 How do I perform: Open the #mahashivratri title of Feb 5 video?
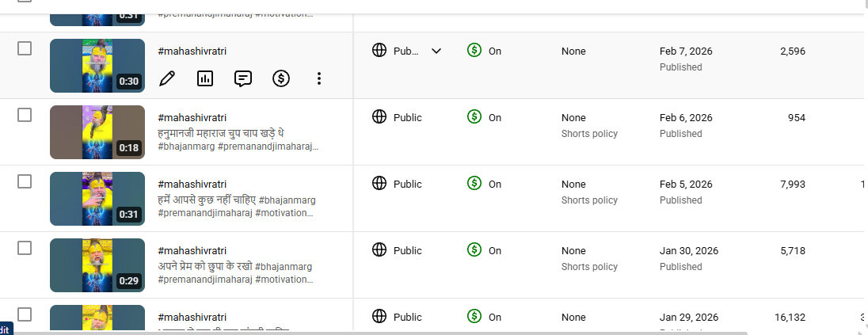tap(192, 185)
